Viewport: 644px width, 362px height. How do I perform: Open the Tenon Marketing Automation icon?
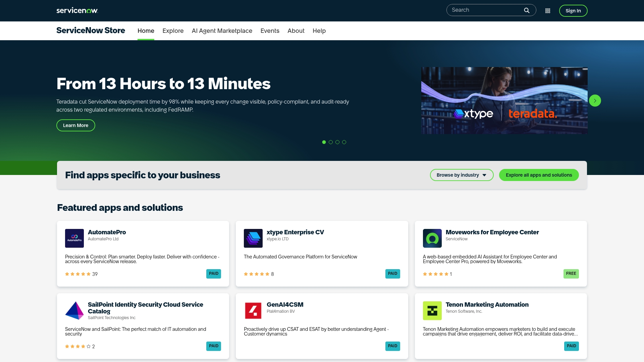coord(432,310)
